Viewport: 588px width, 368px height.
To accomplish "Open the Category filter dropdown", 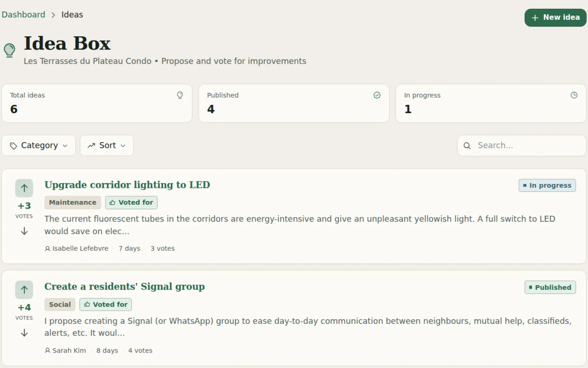I will (39, 145).
